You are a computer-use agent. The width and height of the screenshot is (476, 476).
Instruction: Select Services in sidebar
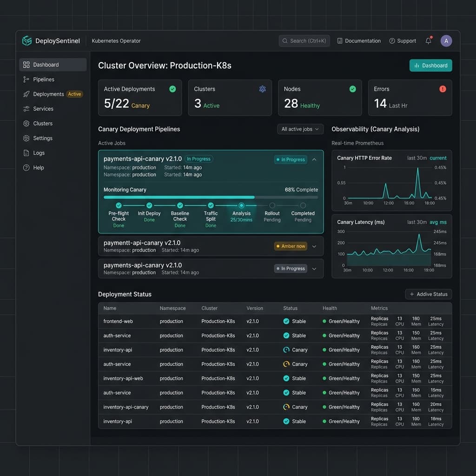click(x=53, y=109)
